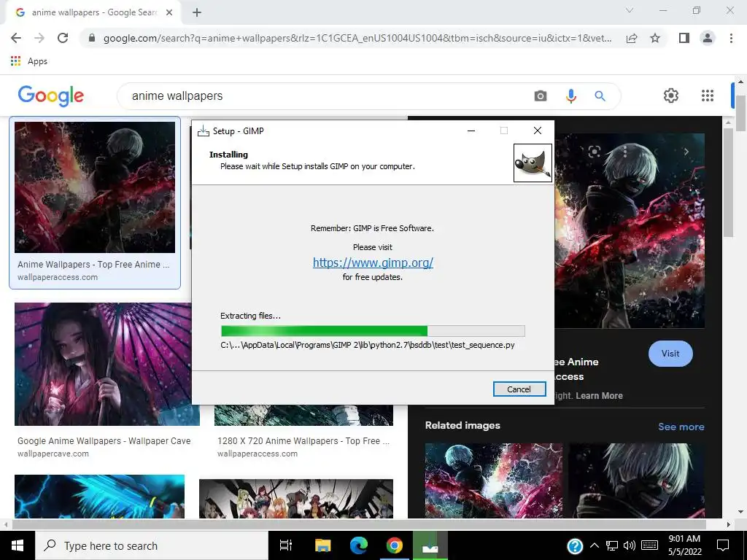The image size is (747, 560).
Task: Click the large Tokyo Ghoul preview image
Action: point(630,230)
